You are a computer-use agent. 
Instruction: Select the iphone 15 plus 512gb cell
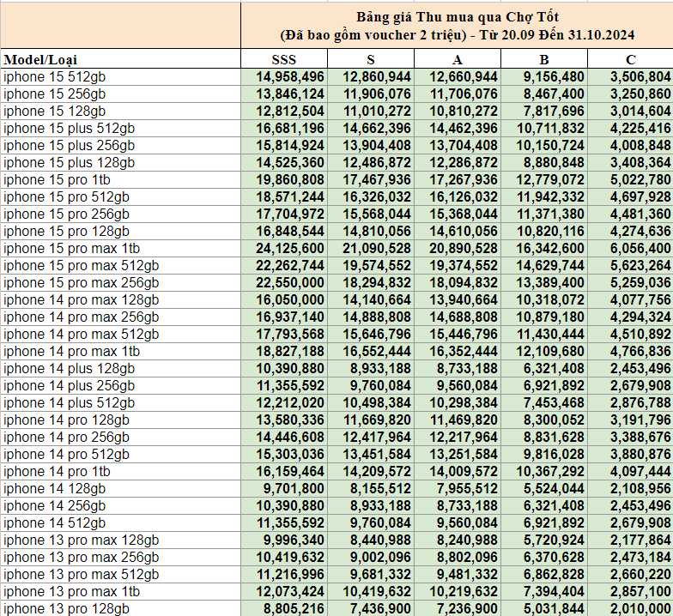pos(120,129)
